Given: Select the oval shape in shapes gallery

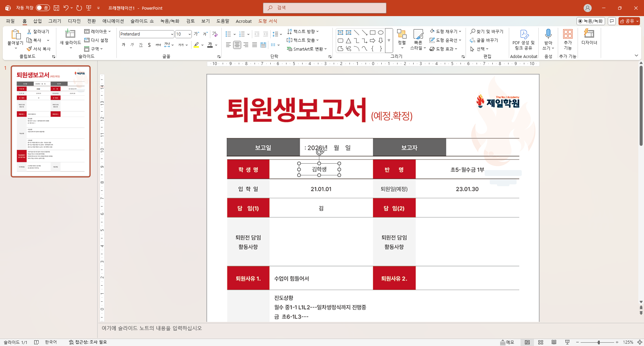Looking at the screenshot, I should pyautogui.click(x=381, y=33).
